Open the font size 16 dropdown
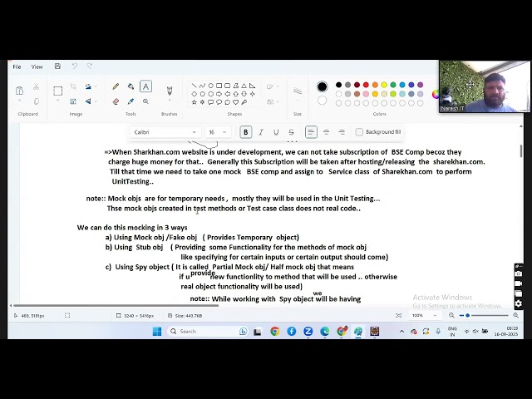The height and width of the screenshot is (399, 532). 218,132
